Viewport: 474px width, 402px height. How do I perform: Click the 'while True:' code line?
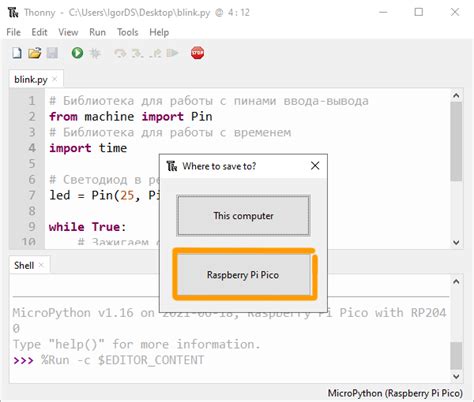88,227
